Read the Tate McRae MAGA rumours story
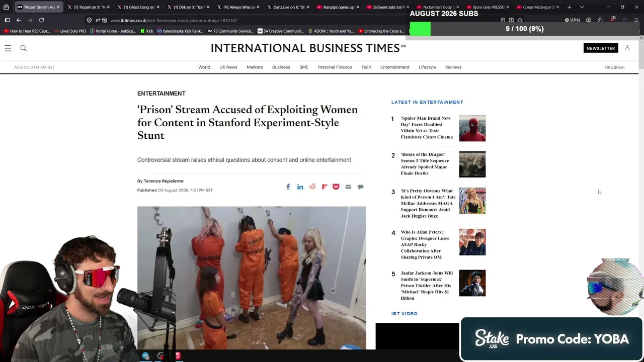Screen dimensions: 644x362 tap(428, 204)
